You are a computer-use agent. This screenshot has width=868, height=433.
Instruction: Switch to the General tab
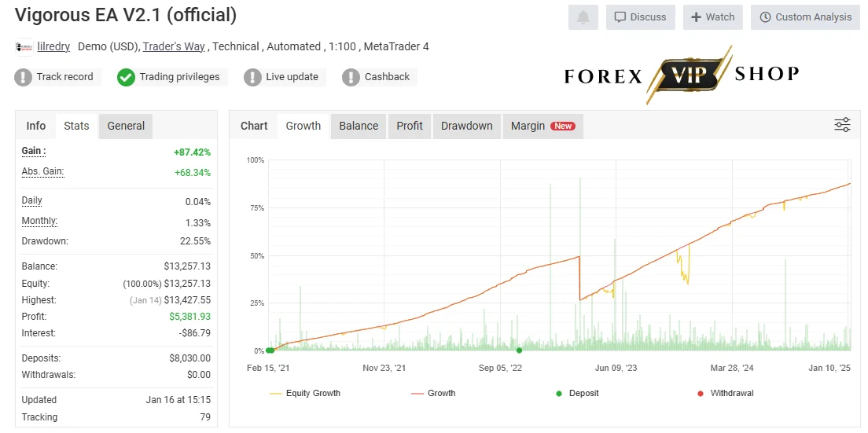127,126
